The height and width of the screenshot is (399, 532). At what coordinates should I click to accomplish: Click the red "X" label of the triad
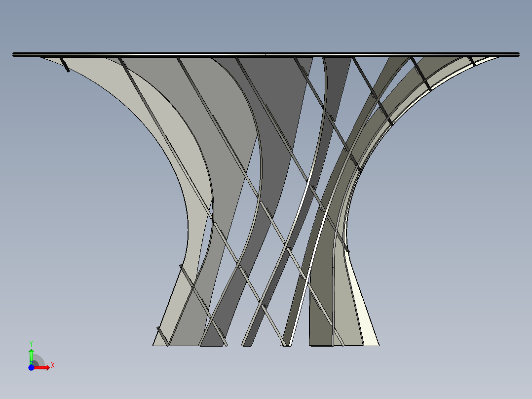click(x=53, y=365)
